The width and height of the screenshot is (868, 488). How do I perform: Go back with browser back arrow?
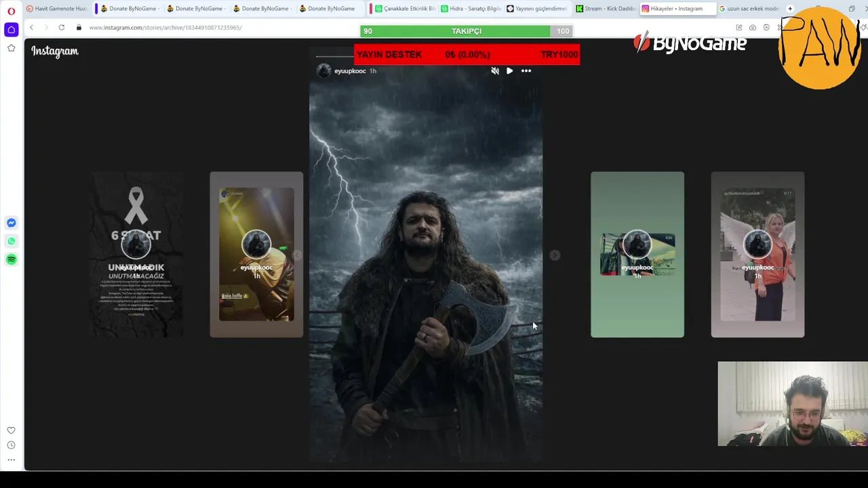click(x=31, y=28)
